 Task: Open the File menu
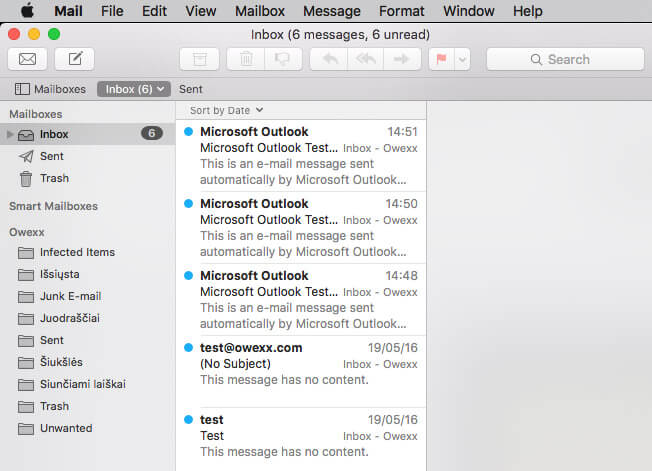(112, 11)
